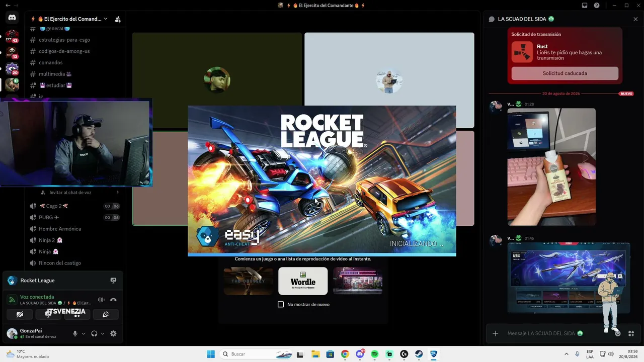Open Microsoft Store from the taskbar
This screenshot has height=362, width=644.
330,354
